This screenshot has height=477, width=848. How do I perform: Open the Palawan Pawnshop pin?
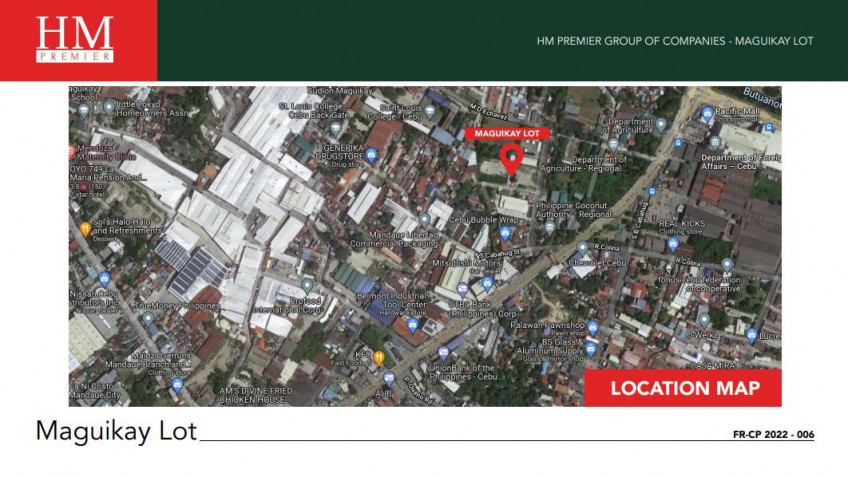[593, 327]
